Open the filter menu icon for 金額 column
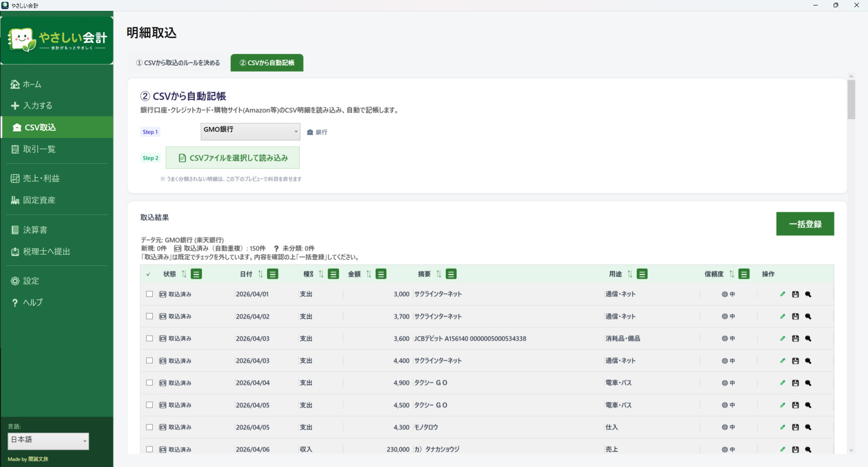The width and height of the screenshot is (868, 467). 381,274
